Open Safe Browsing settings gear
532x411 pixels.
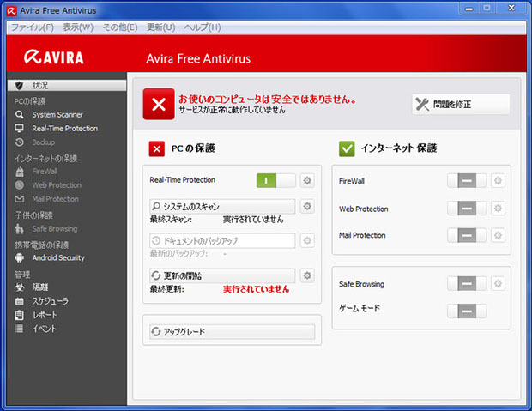point(498,283)
